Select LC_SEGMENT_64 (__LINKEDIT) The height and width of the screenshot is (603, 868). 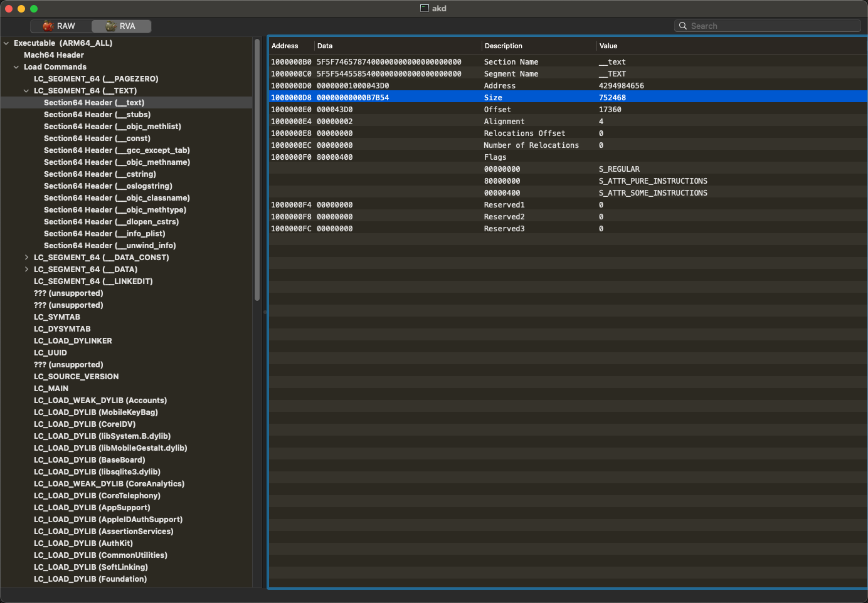point(93,281)
